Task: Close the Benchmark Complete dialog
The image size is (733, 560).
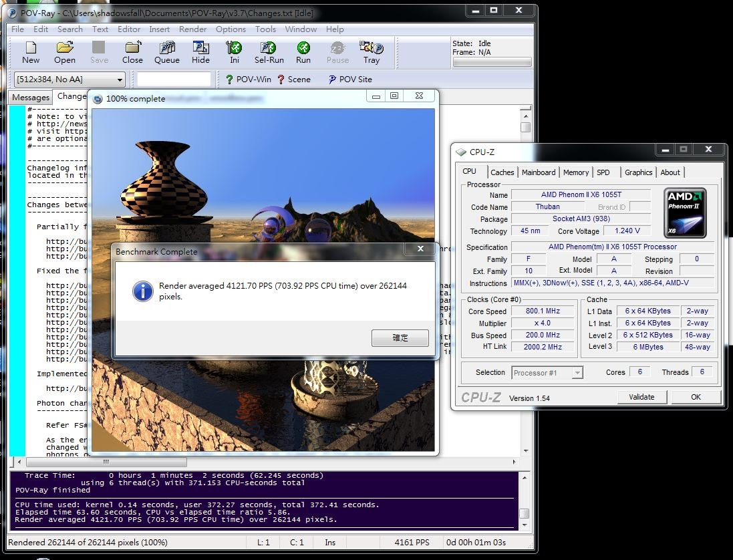Action: point(420,249)
